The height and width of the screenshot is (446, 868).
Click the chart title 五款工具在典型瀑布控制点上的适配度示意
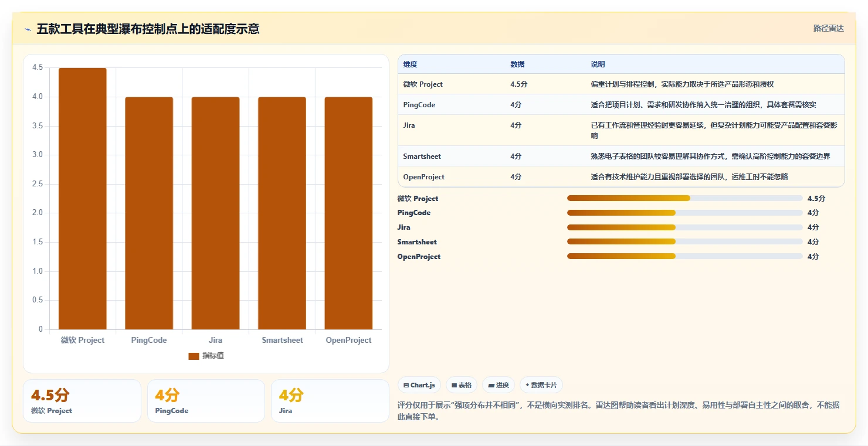[x=148, y=29]
